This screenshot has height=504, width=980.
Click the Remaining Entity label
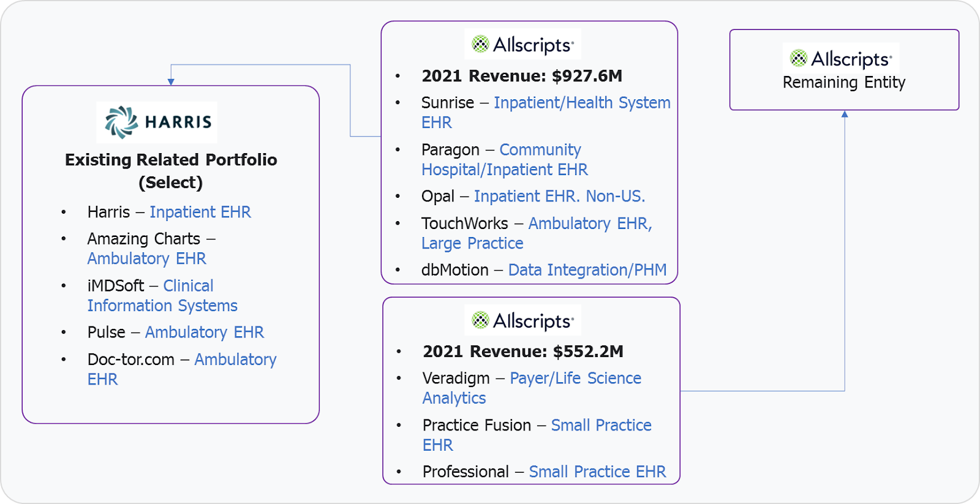point(844,82)
